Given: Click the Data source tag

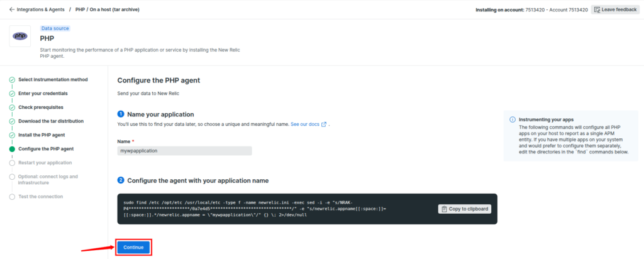Looking at the screenshot, I should click(55, 28).
